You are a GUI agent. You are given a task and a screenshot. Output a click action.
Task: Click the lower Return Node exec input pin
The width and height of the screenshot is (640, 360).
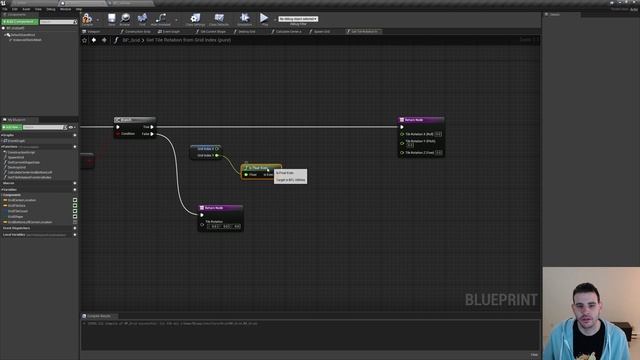(x=202, y=215)
